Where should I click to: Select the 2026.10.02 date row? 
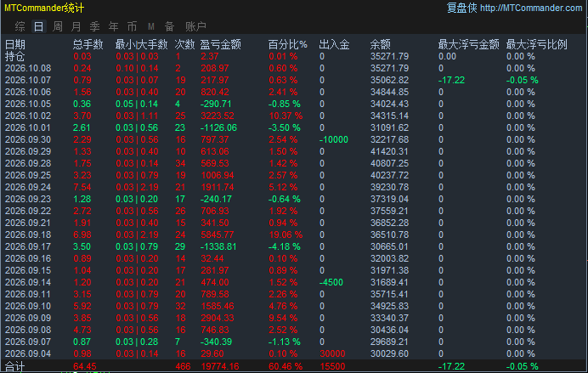(x=28, y=116)
